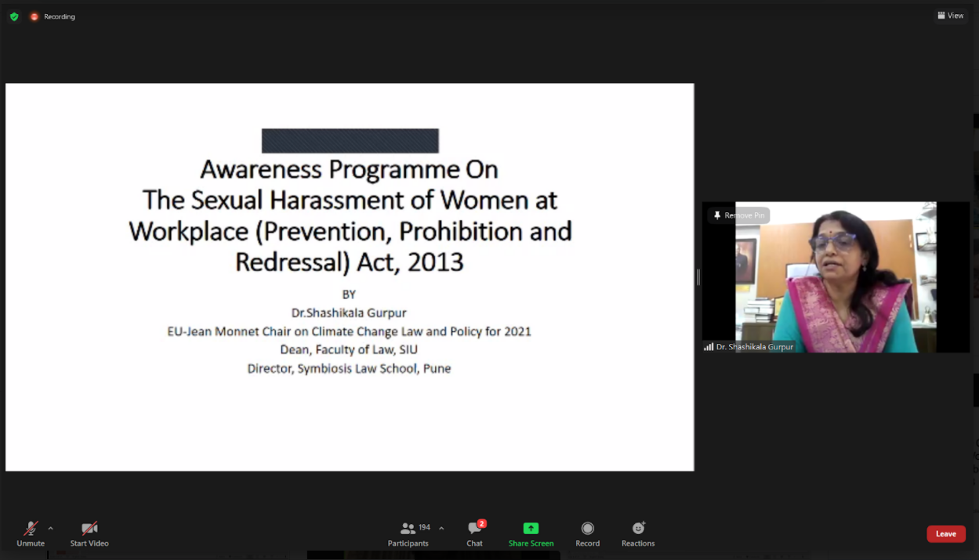
Task: Click the green encryption shield icon
Action: tap(14, 16)
